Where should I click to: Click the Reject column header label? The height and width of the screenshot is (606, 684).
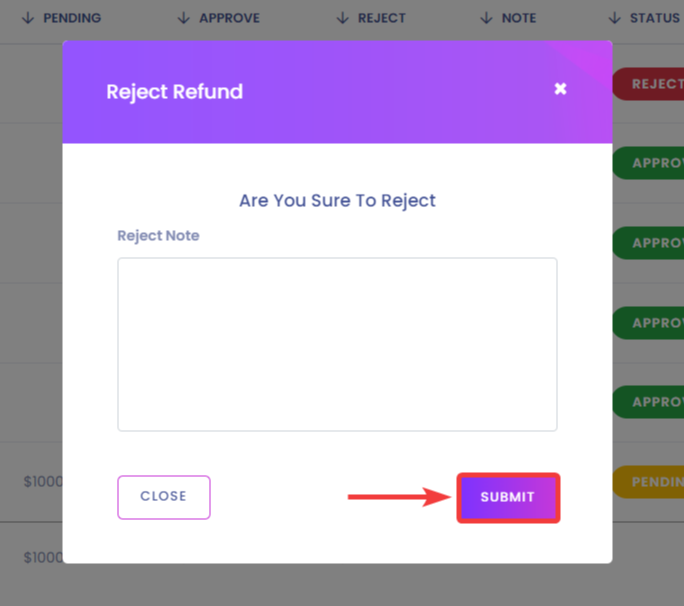point(382,18)
